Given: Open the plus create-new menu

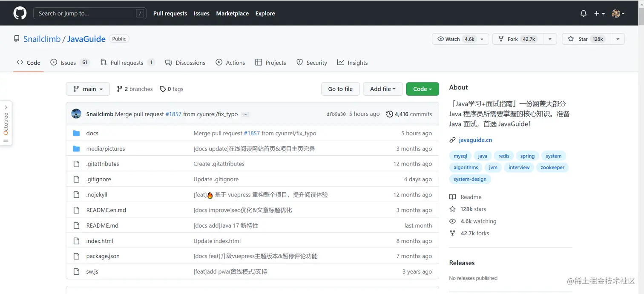Looking at the screenshot, I should tap(599, 13).
